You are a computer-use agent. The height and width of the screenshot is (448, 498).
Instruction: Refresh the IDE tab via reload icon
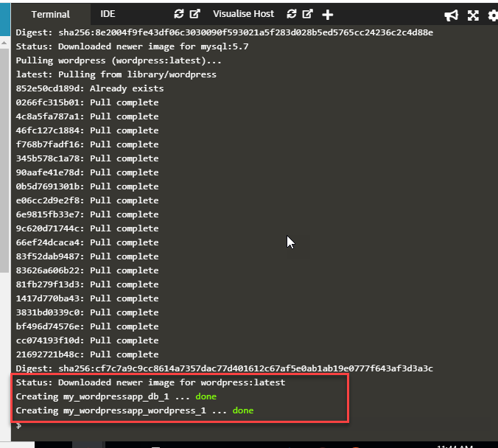pos(179,14)
